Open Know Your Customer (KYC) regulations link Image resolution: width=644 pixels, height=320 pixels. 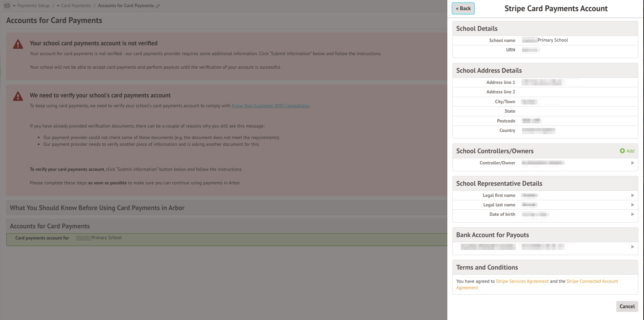pyautogui.click(x=270, y=106)
